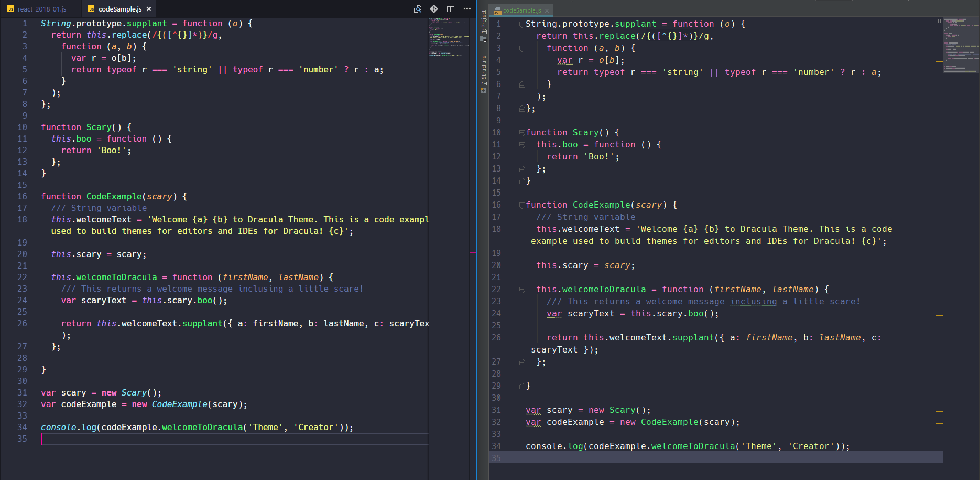Click 'Scary' function name on VS Code line 10

pos(99,127)
